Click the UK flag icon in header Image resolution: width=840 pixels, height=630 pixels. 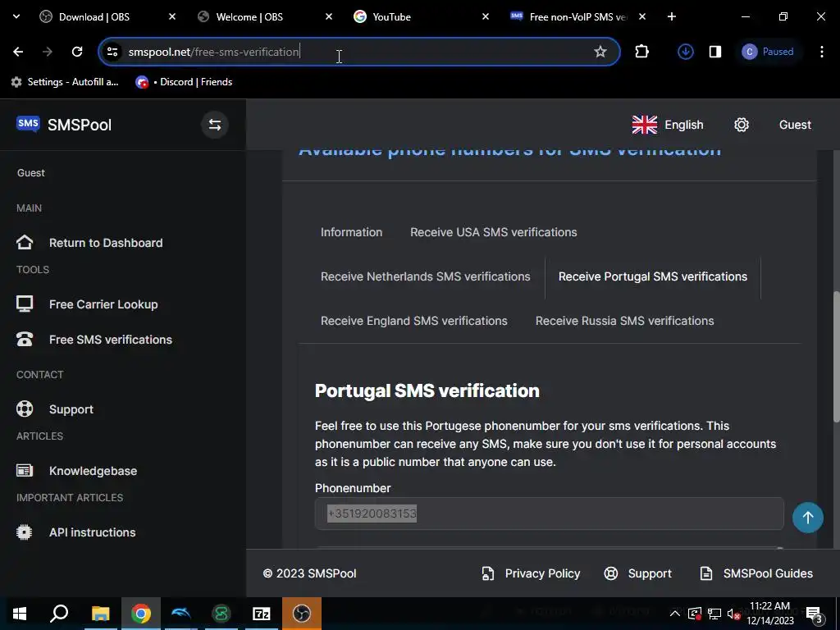tap(645, 125)
